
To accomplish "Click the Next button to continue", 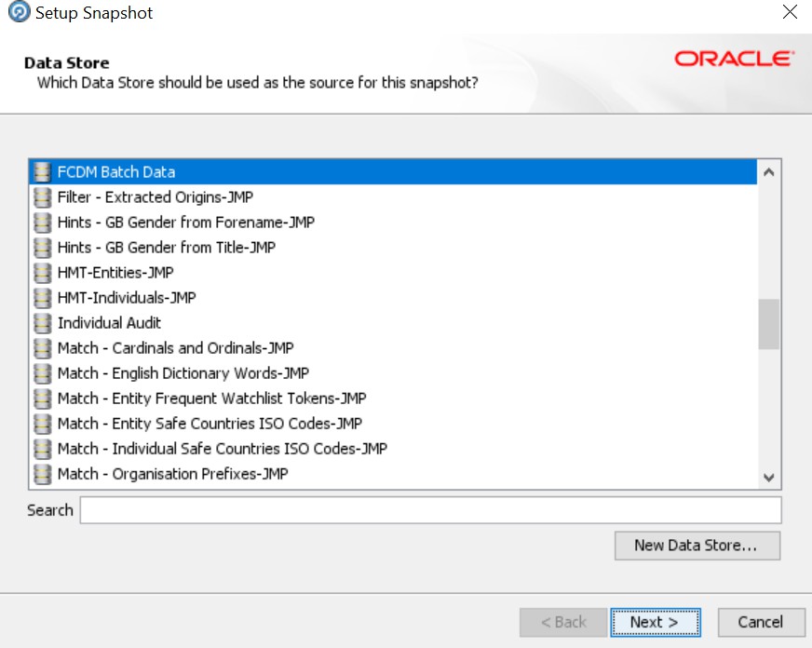I will pos(656,622).
